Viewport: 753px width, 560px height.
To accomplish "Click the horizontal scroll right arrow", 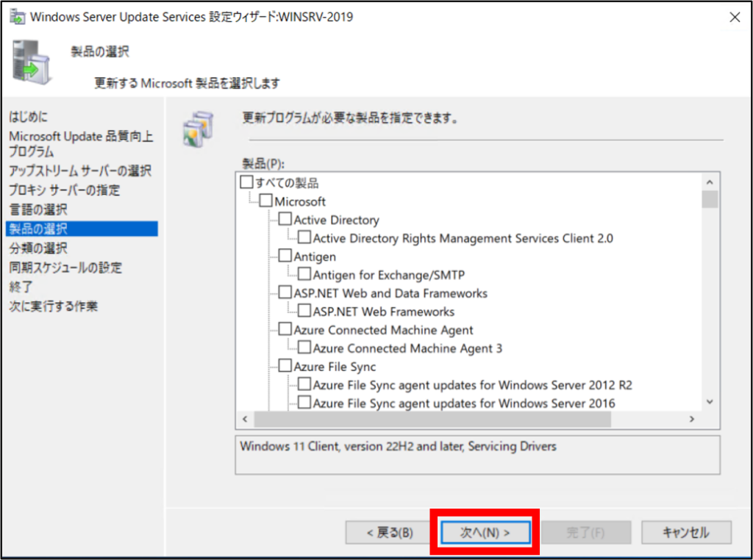I will point(692,419).
